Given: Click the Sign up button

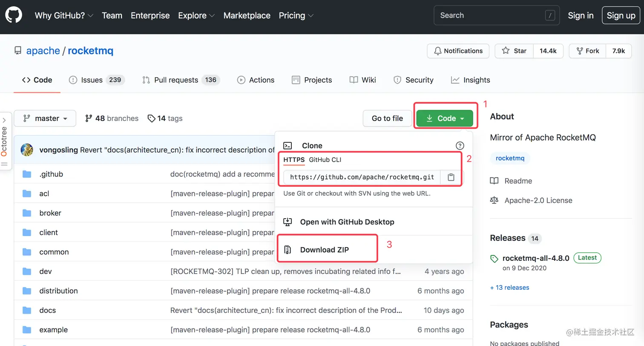Looking at the screenshot, I should click(621, 15).
